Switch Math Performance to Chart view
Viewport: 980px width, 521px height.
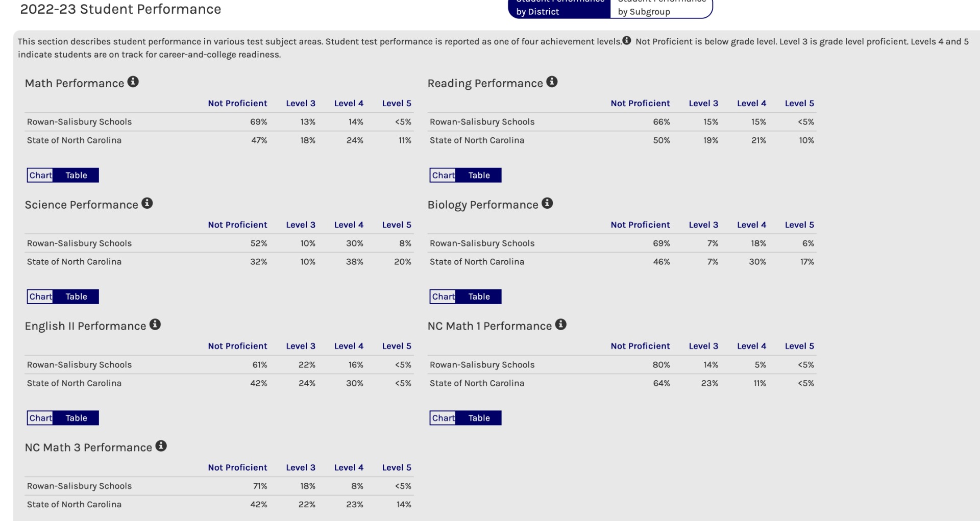[40, 175]
